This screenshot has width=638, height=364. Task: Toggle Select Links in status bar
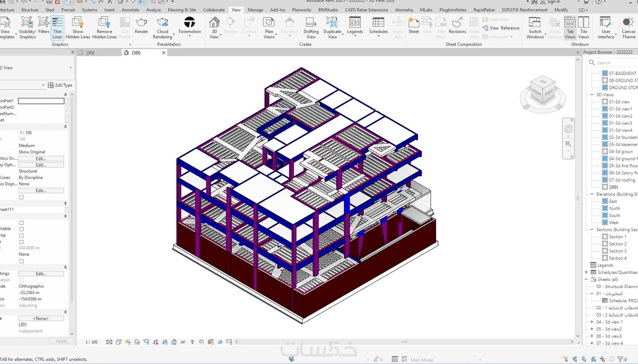566,359
